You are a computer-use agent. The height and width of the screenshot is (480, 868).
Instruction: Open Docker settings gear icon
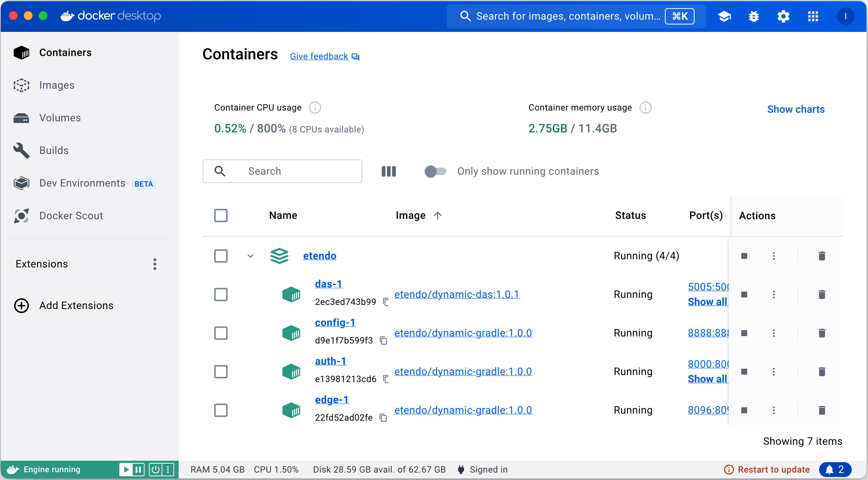(783, 16)
